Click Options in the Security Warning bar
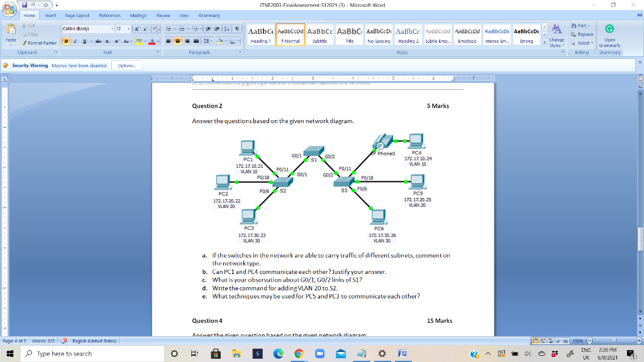The height and width of the screenshot is (362, 644). 126,65
